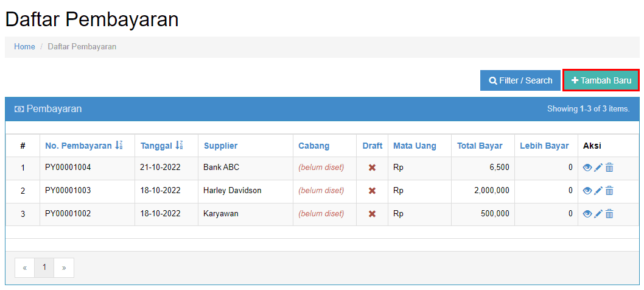Viewport: 644px width, 290px height.
Task: Click the draft X mark for Harley Davidson
Action: click(372, 191)
